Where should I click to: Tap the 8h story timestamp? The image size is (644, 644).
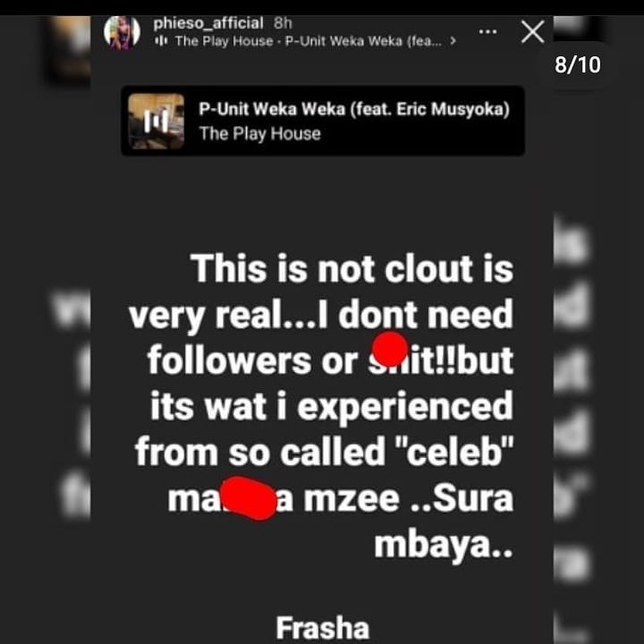point(283,23)
